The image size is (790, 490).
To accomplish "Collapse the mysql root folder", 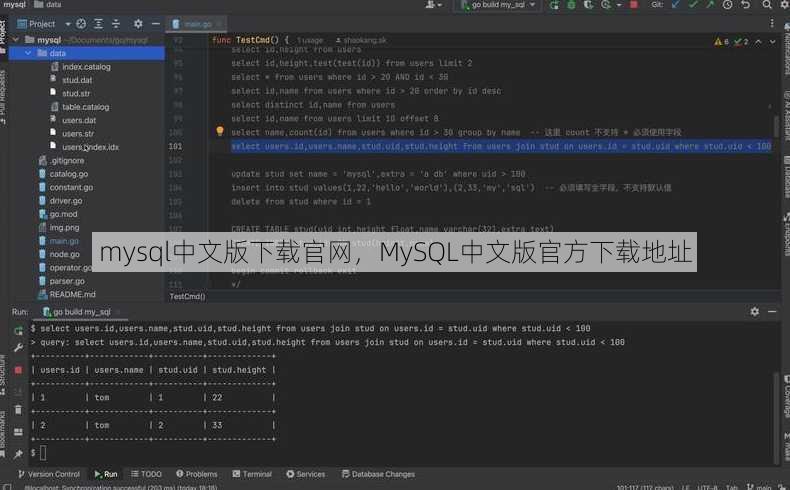I will pyautogui.click(x=16, y=40).
